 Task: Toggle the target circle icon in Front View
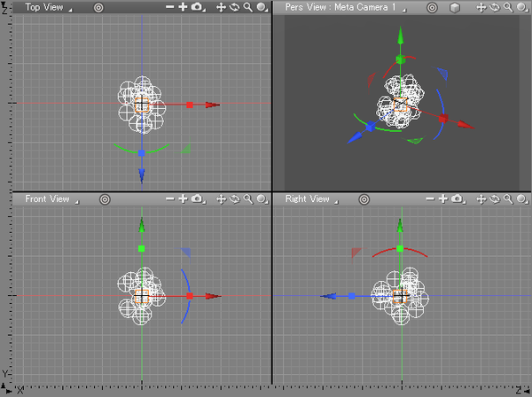coord(105,199)
